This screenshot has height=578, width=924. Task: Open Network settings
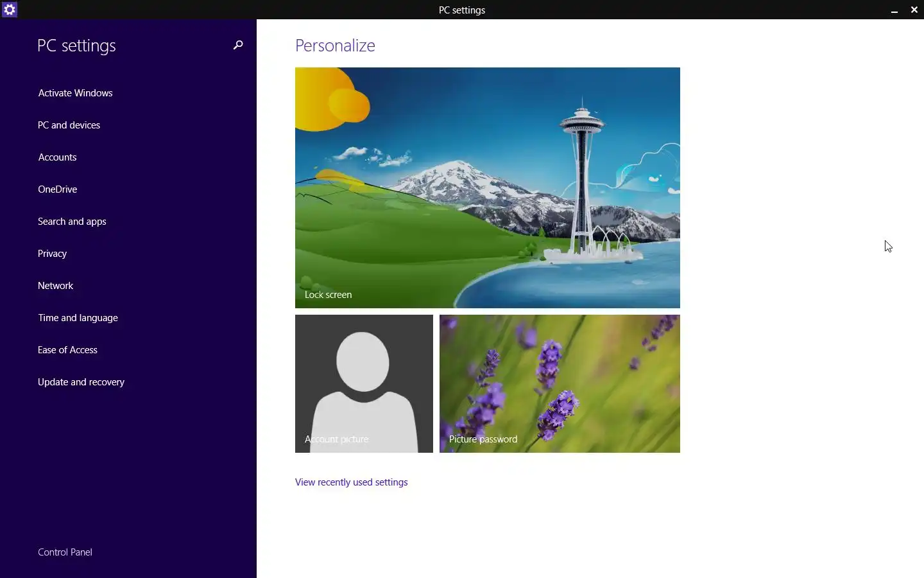point(55,286)
